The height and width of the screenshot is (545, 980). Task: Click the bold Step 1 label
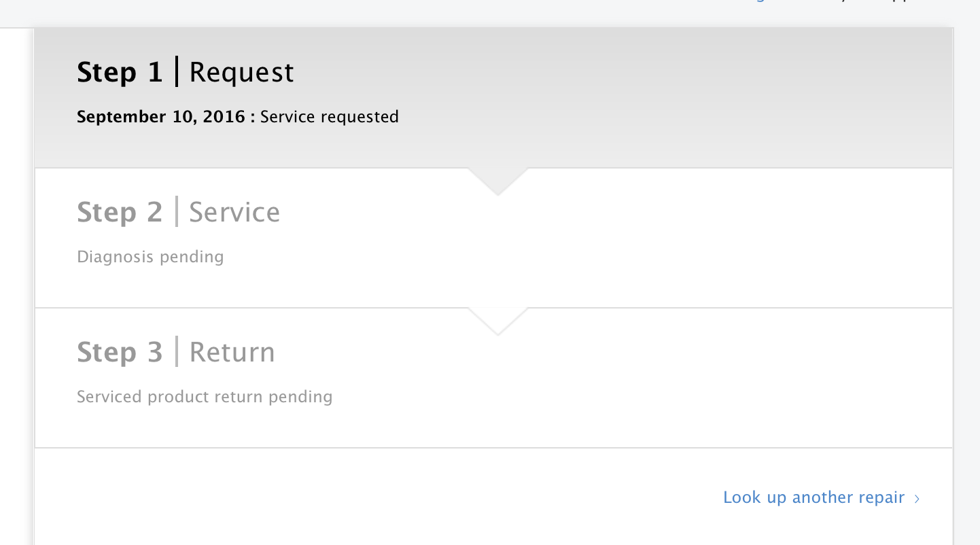(x=120, y=72)
